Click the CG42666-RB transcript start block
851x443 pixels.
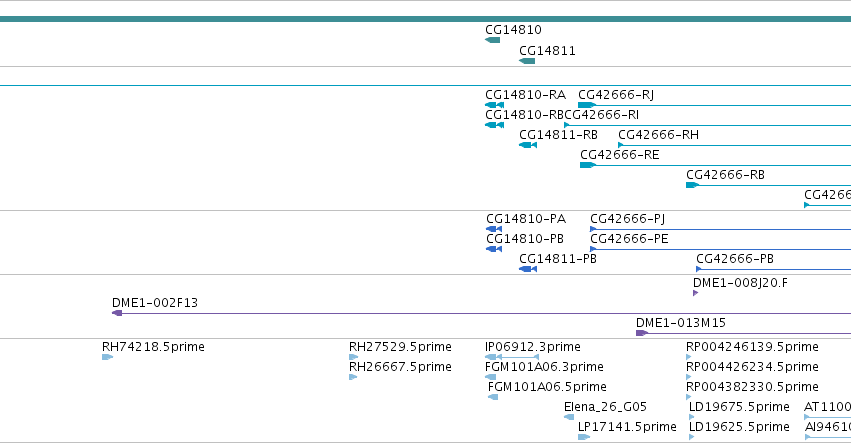[x=693, y=185]
